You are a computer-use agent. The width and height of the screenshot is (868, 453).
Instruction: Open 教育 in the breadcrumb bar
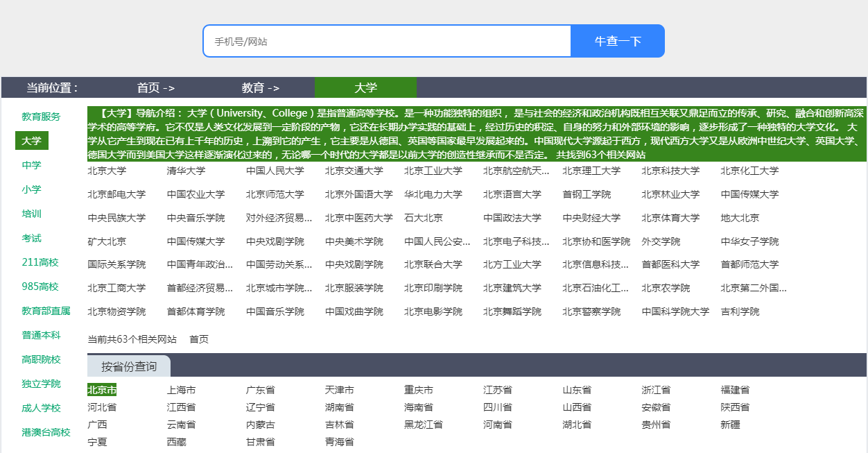click(261, 88)
